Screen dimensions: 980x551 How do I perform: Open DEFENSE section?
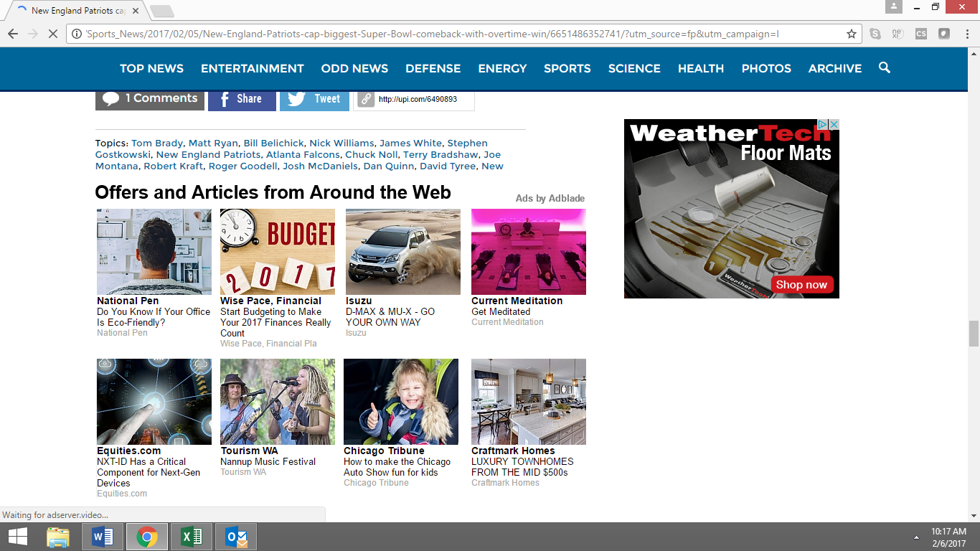pos(433,69)
